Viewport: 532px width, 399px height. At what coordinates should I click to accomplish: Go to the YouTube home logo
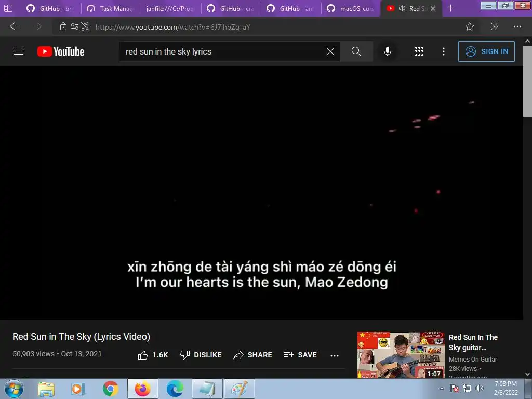click(61, 51)
